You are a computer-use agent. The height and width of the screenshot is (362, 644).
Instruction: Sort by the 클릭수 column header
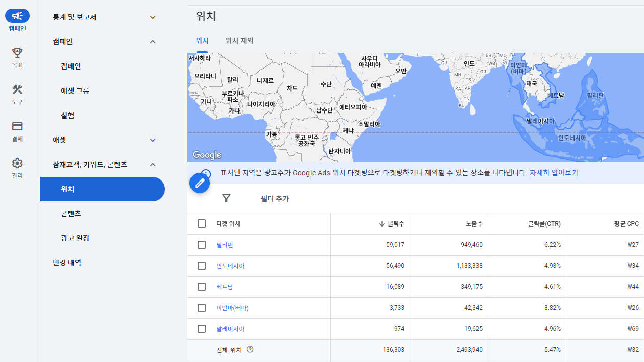click(392, 223)
